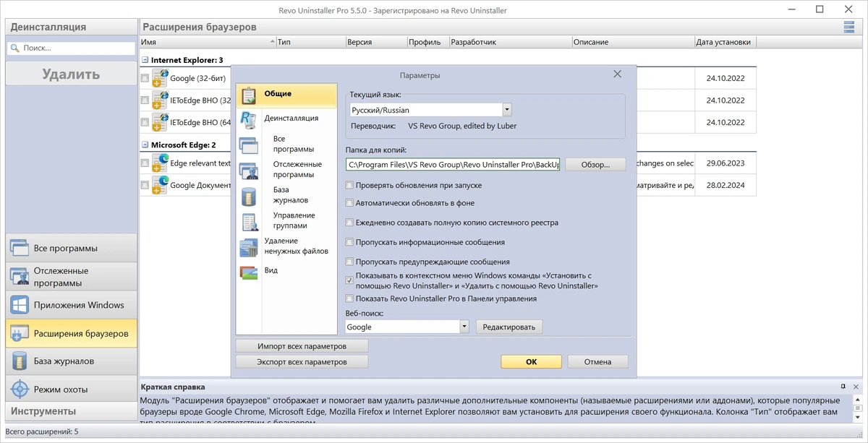Click the Отслеженные программы icon in the options tree

pos(249,171)
